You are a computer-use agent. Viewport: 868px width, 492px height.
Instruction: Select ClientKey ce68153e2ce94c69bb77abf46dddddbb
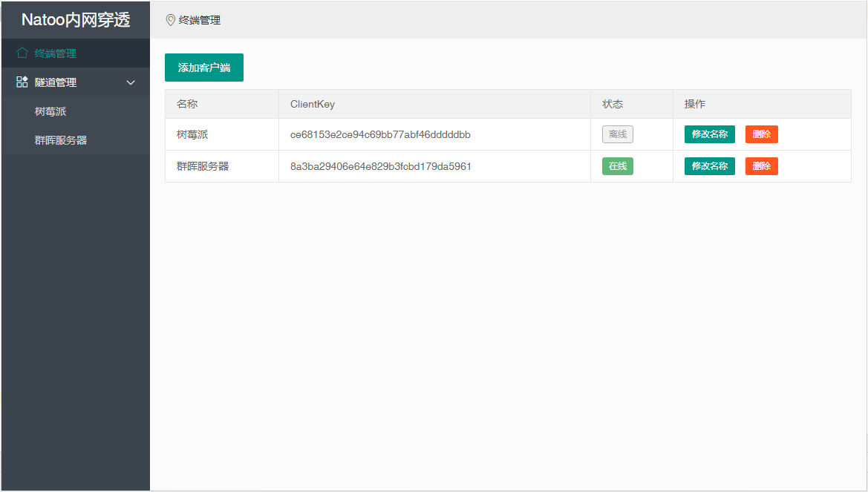pyautogui.click(x=380, y=134)
